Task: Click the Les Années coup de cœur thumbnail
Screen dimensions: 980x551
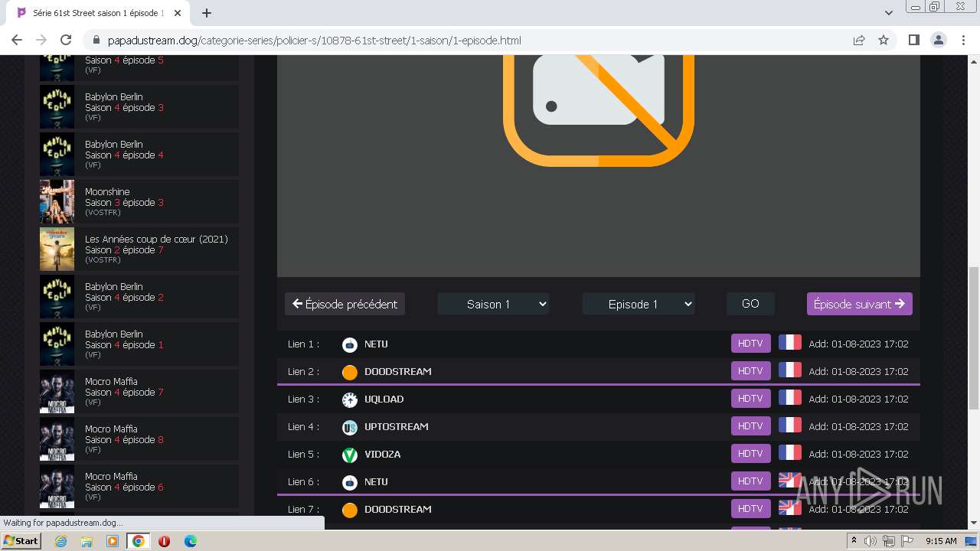Action: 57,249
